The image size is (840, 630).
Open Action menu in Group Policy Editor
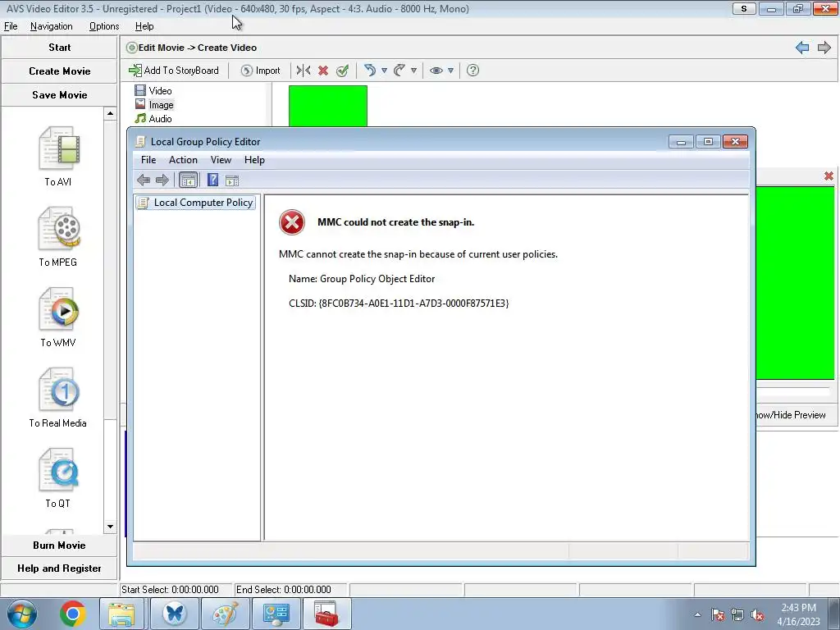coord(183,160)
